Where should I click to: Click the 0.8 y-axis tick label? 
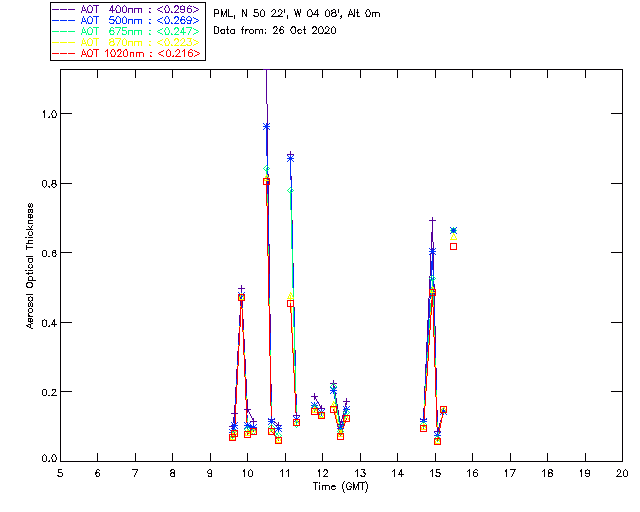pos(49,183)
